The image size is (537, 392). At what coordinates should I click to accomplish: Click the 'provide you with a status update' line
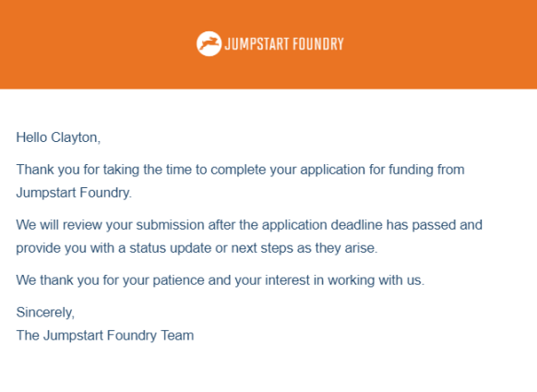pyautogui.click(x=197, y=248)
